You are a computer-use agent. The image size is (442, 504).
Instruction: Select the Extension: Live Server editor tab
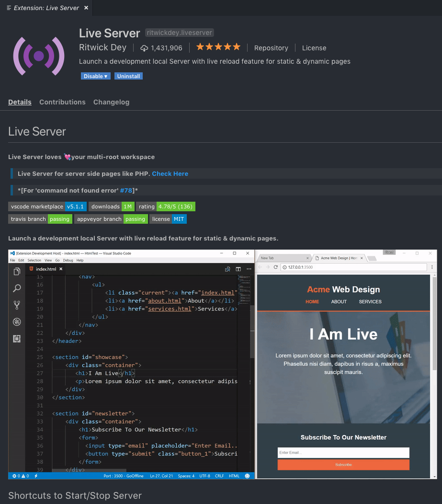(46, 8)
